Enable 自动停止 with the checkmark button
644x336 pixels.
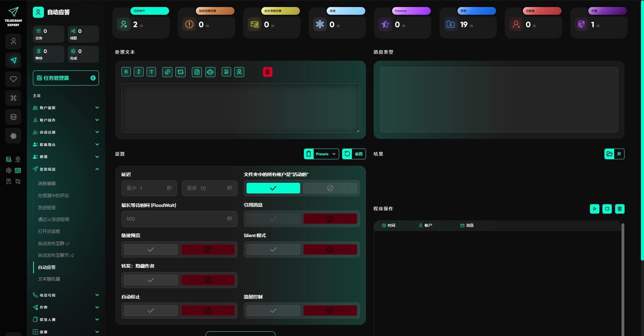(151, 311)
